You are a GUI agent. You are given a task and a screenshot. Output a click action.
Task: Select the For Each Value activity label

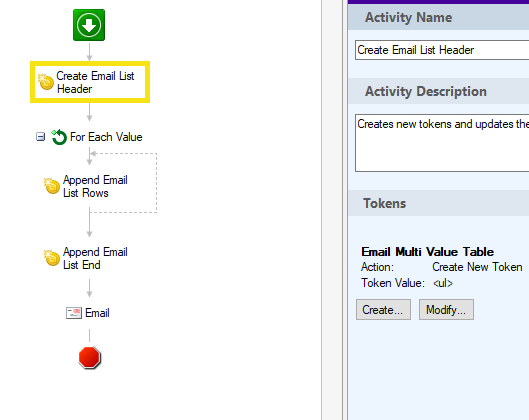106,137
